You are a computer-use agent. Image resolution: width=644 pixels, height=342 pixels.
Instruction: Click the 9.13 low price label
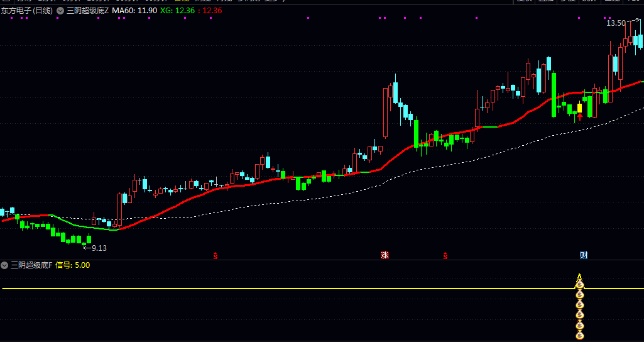pyautogui.click(x=99, y=248)
